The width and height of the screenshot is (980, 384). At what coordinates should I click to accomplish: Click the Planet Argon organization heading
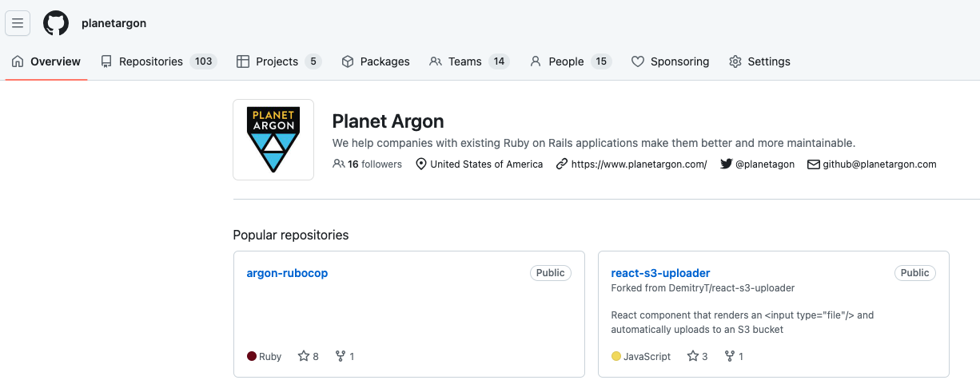[388, 121]
